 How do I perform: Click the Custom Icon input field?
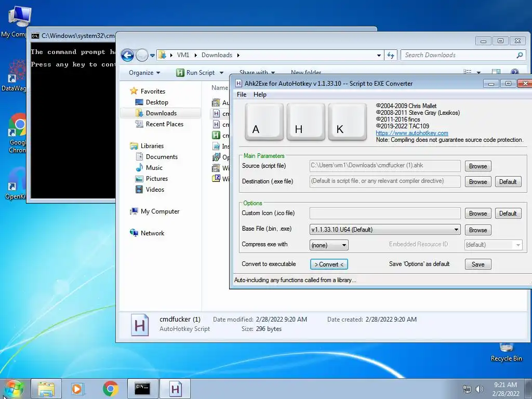click(385, 213)
